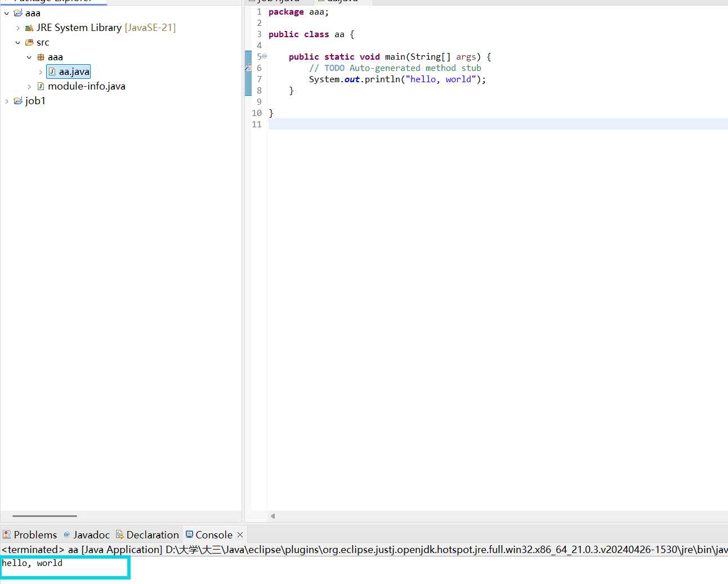Image resolution: width=728 pixels, height=584 pixels.
Task: Click the aaa package icon
Action: (x=40, y=57)
